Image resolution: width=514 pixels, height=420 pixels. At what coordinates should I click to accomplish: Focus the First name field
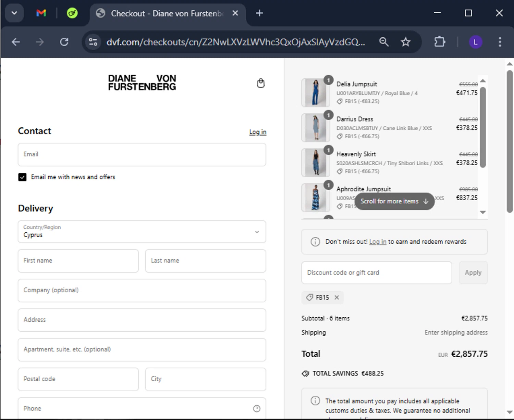coord(78,261)
